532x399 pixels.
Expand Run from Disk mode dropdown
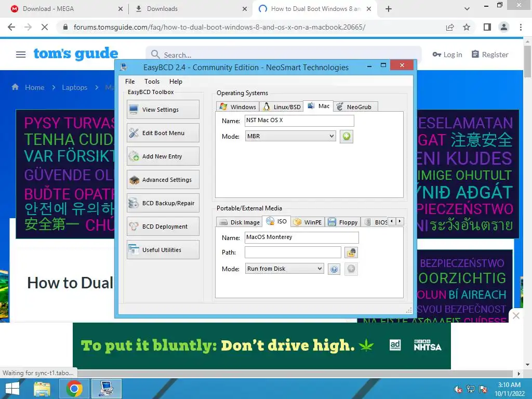tap(284, 269)
